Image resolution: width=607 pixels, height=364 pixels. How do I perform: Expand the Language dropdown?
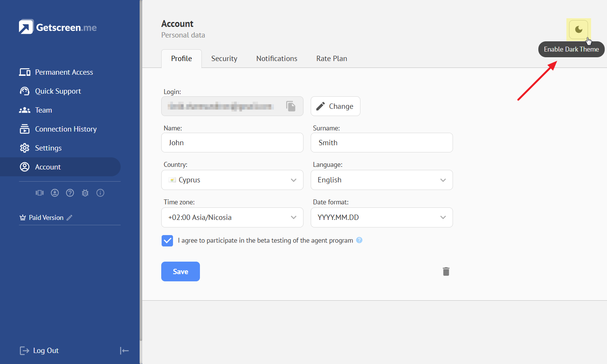coord(382,180)
